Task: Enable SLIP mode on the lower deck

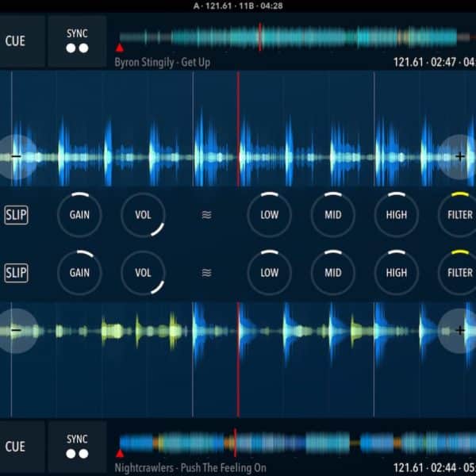Action: pyautogui.click(x=16, y=273)
